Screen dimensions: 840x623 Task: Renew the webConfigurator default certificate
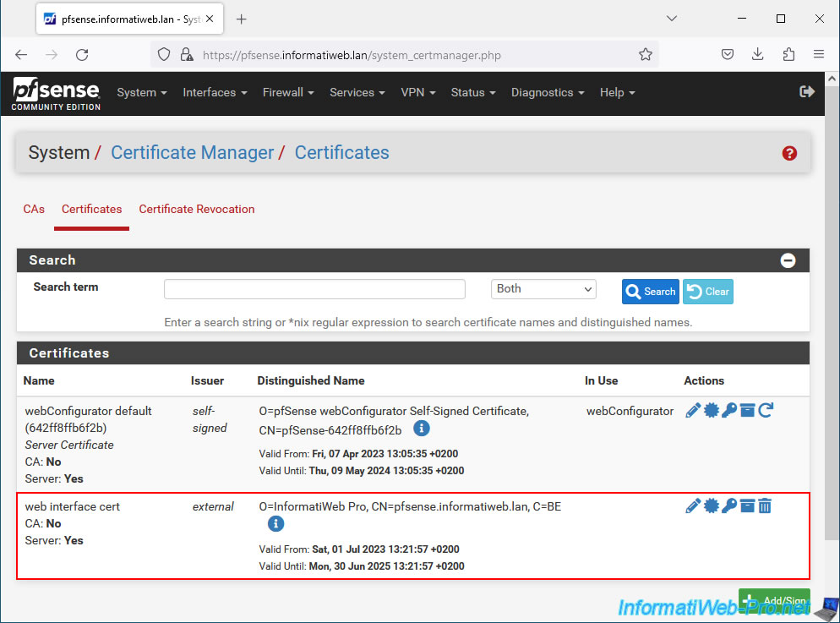point(766,410)
